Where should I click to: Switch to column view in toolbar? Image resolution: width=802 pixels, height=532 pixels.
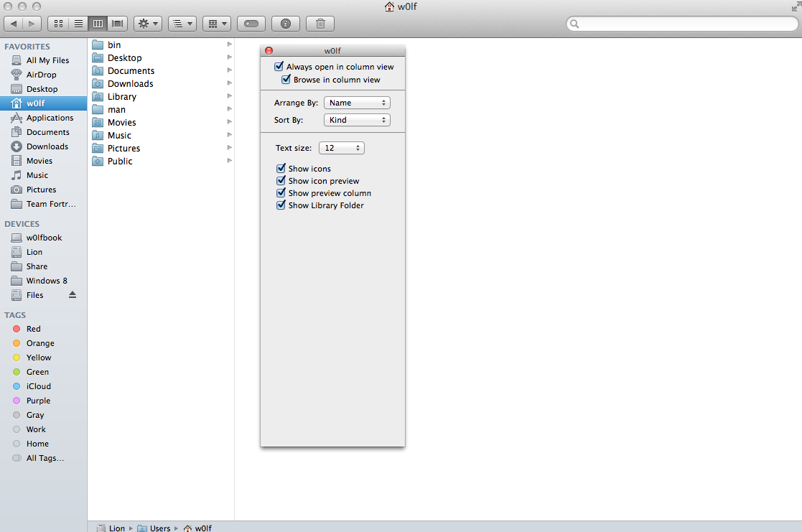click(x=98, y=24)
